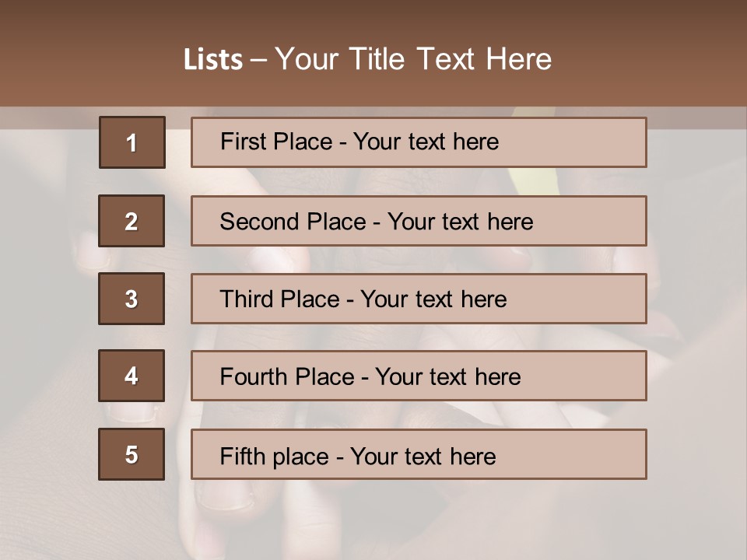
Task: Click the words Your Title Text Here
Action: point(413,59)
